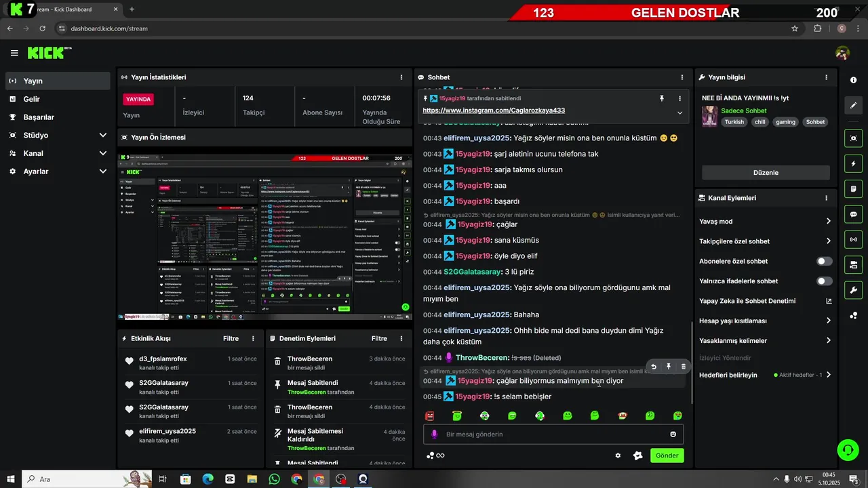868x488 pixels.
Task: Click chat user name S2GGalatasaray
Action: (x=472, y=272)
